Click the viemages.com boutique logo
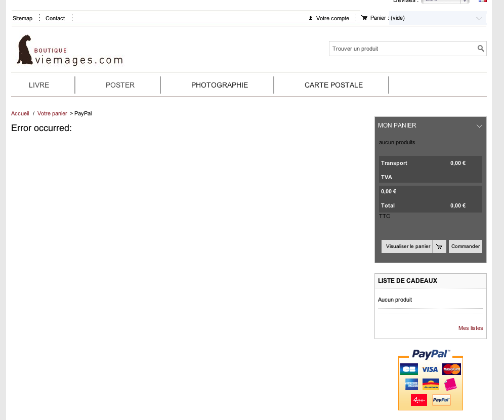504x420 pixels. click(70, 50)
